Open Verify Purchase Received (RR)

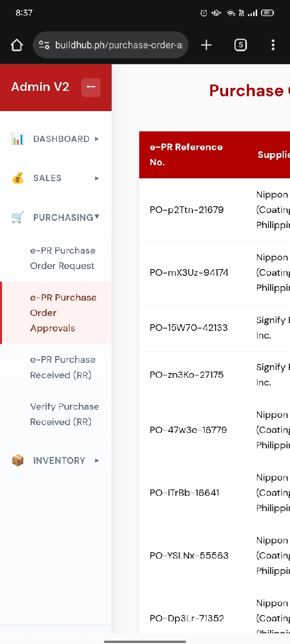tap(64, 414)
